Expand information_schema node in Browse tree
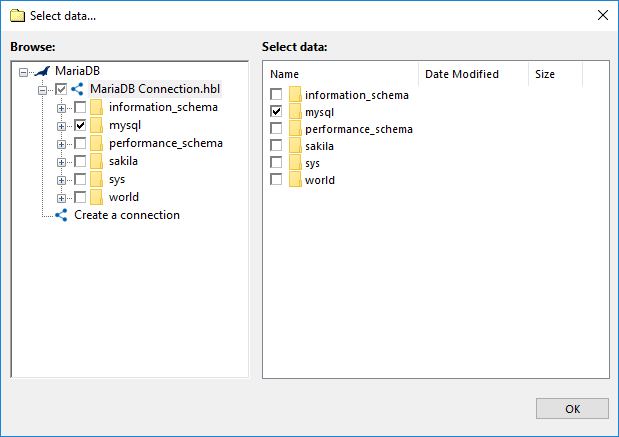 (x=61, y=108)
